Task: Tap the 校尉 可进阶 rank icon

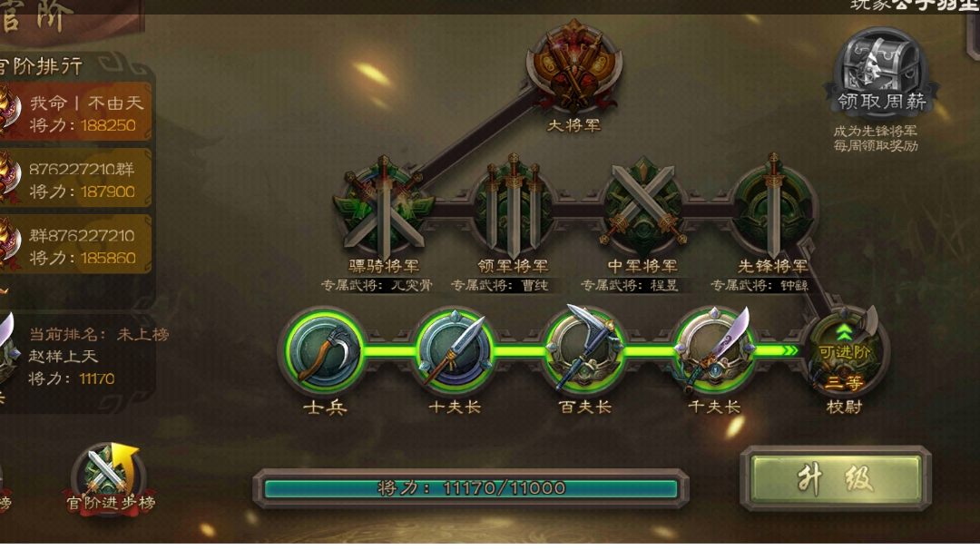Action: tap(845, 351)
